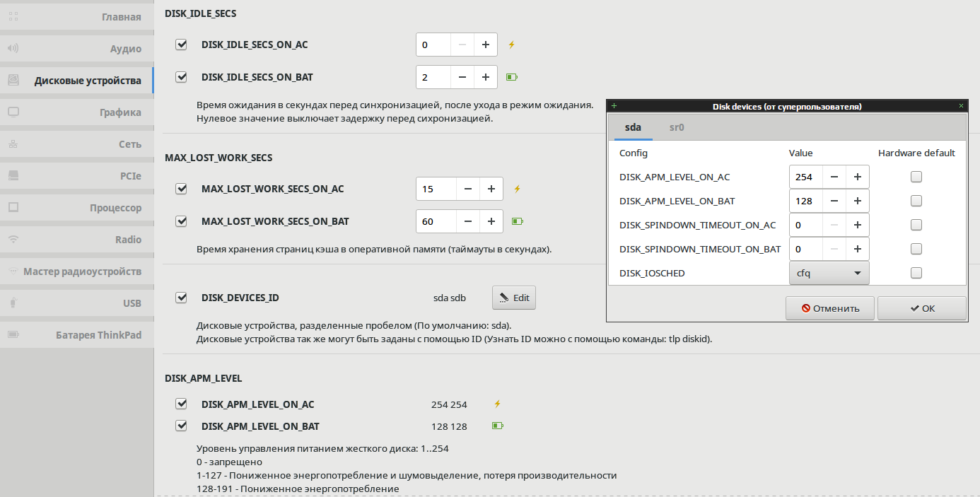The height and width of the screenshot is (497, 980).
Task: Toggle the MAX_LOST_WORK_SECS_ON_AC checkbox
Action: 181,189
